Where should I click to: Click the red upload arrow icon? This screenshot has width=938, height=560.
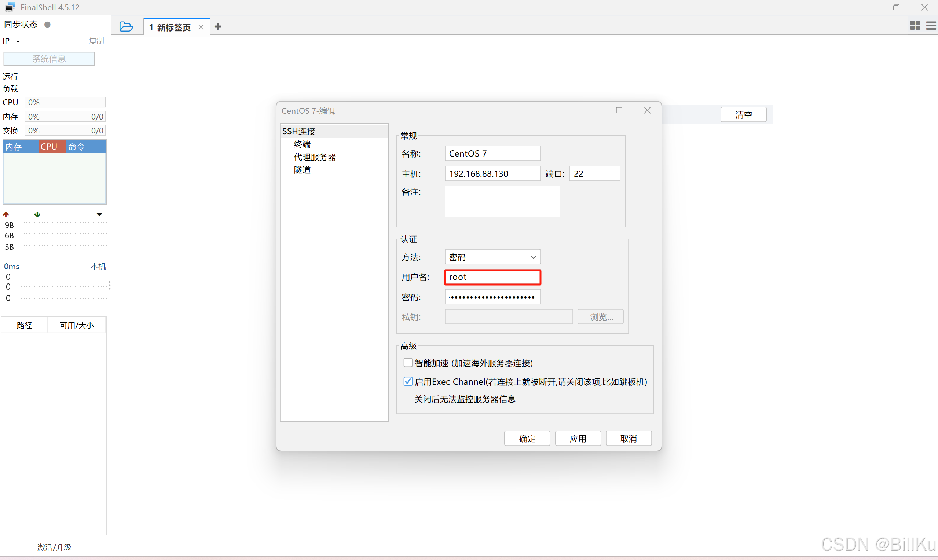coord(6,214)
